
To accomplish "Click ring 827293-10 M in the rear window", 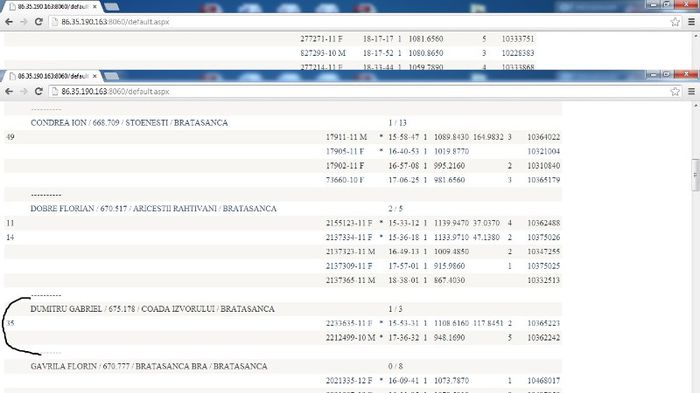I will (323, 53).
